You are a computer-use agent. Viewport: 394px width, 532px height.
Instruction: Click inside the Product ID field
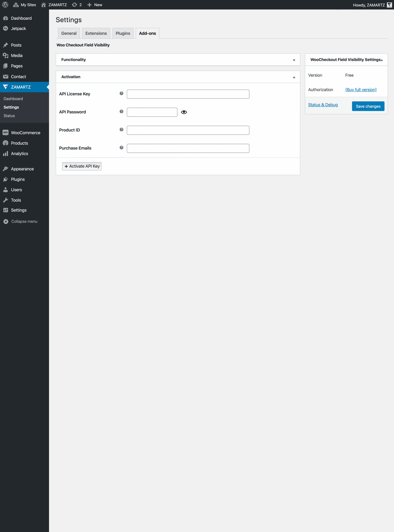point(188,130)
